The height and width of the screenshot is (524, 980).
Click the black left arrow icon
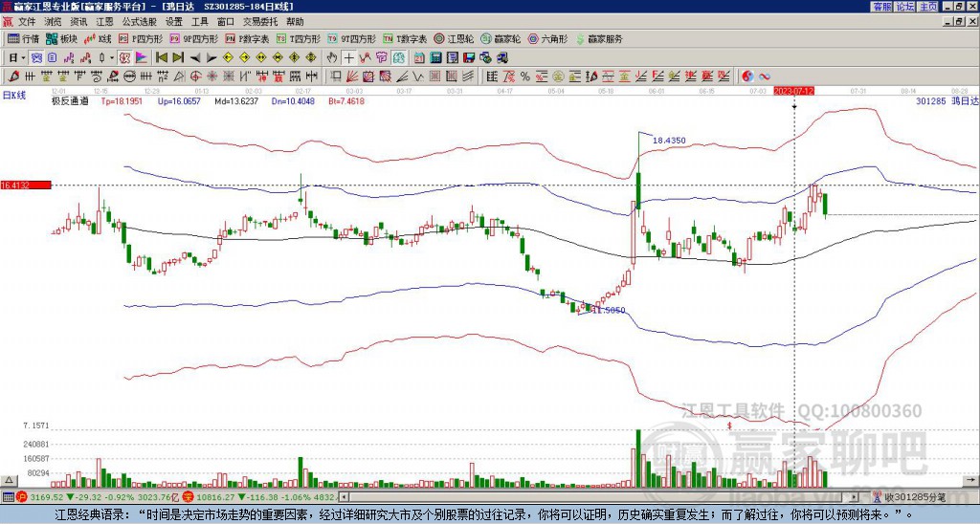pyautogui.click(x=194, y=58)
